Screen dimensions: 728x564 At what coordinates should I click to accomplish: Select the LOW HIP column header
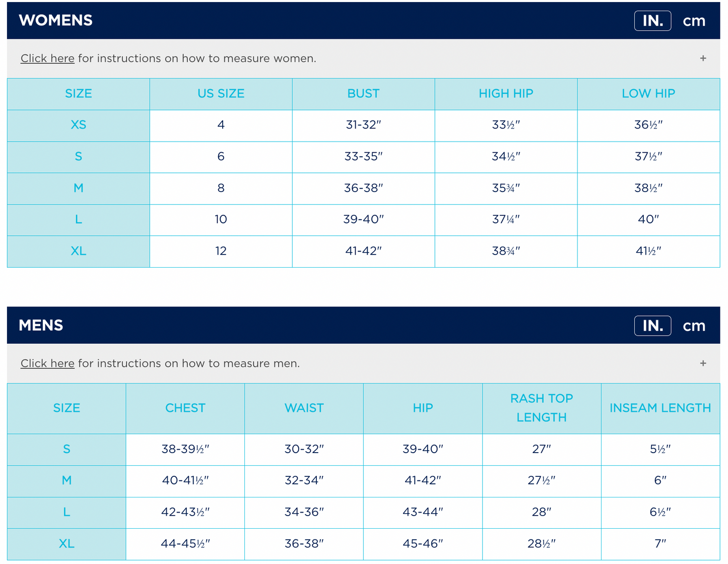[648, 94]
